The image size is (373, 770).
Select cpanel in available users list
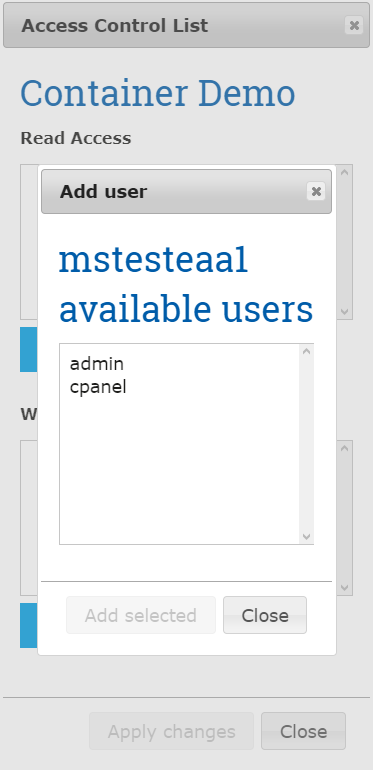(98, 387)
